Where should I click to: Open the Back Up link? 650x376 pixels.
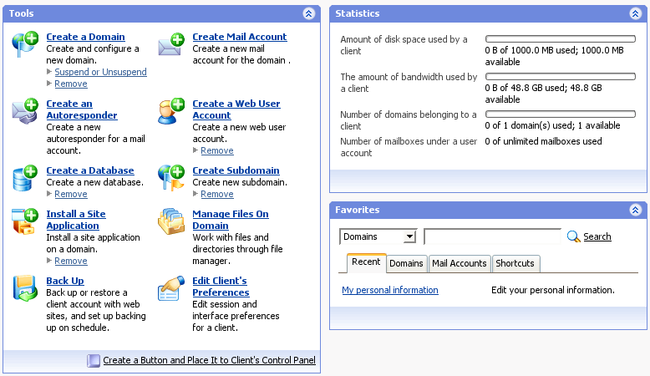[x=65, y=281]
